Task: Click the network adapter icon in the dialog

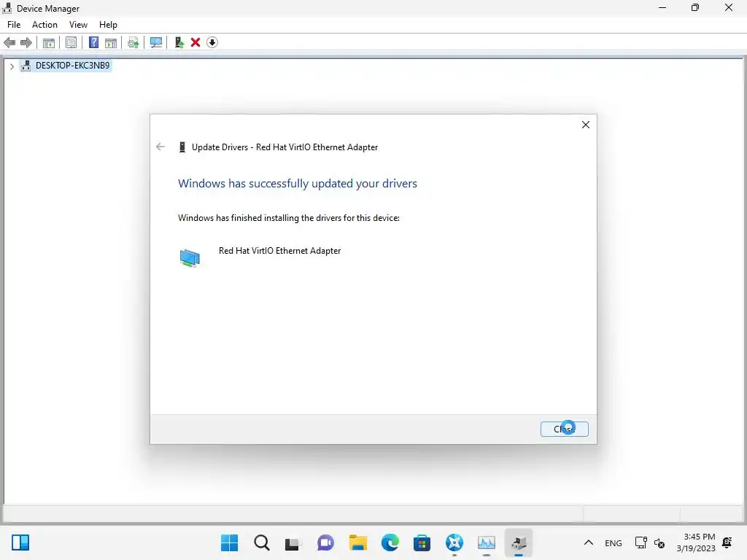Action: tap(190, 258)
